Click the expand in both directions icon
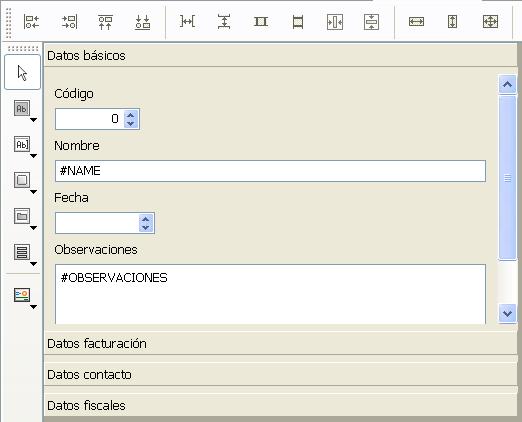The height and width of the screenshot is (422, 522). [x=490, y=22]
